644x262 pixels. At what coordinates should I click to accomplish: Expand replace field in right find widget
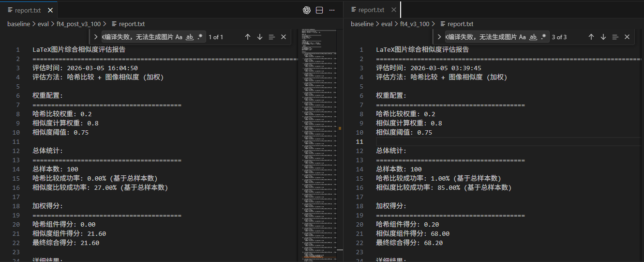(x=439, y=37)
